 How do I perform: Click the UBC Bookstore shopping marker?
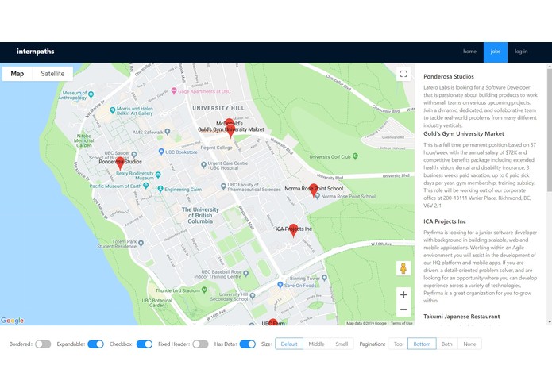point(161,152)
